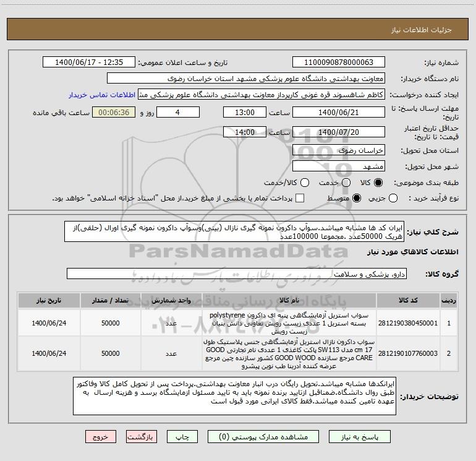This screenshot has width=476, height=461.
Task: Open the اطلاعات تماس خریدار link
Action: pyautogui.click(x=102, y=95)
